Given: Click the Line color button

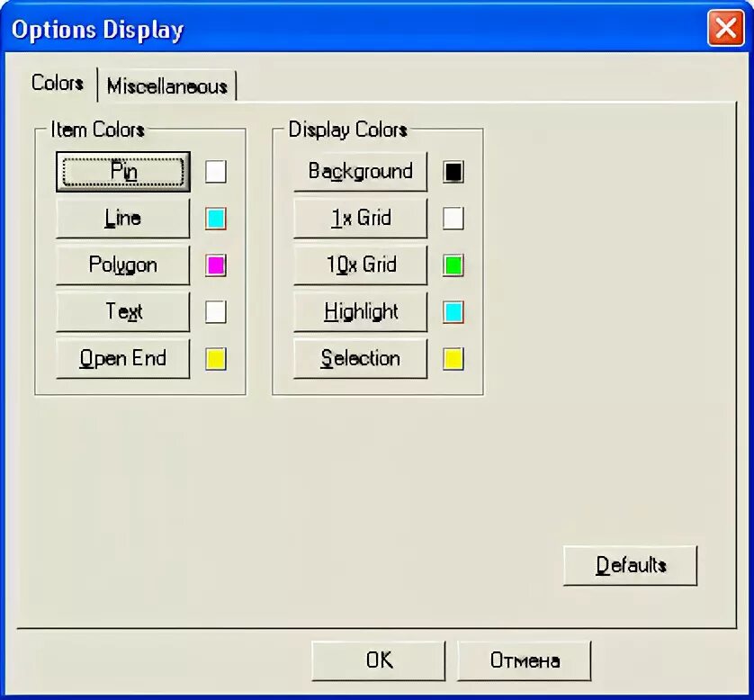Looking at the screenshot, I should (123, 219).
